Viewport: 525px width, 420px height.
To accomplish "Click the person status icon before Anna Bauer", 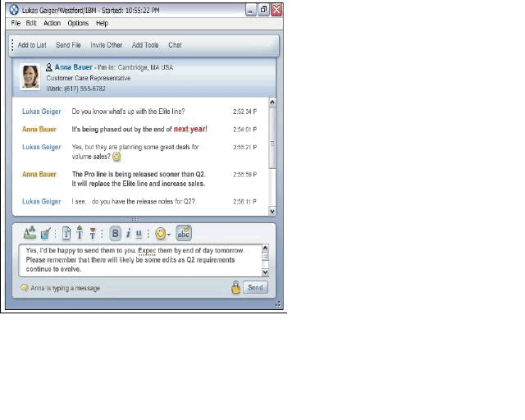I will 49,67.
